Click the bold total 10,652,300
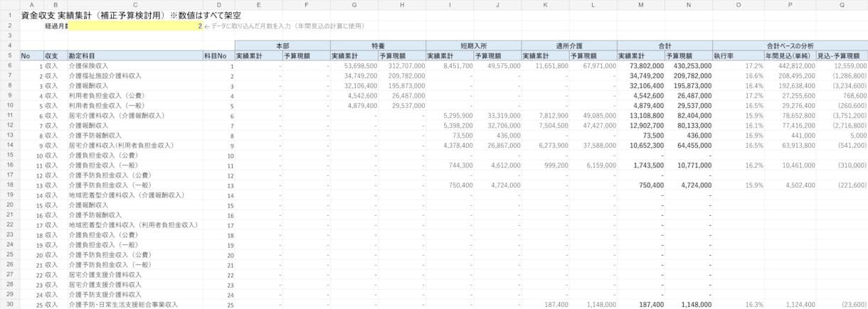Image resolution: width=868 pixels, height=309 pixels. pyautogui.click(x=647, y=145)
